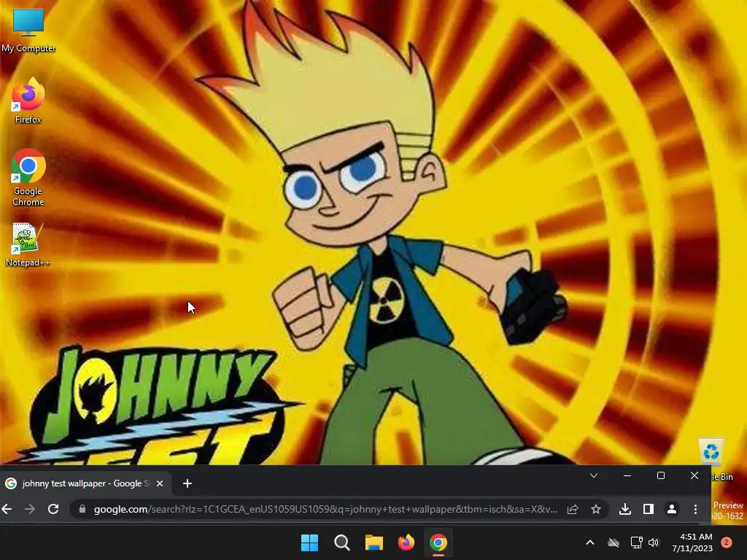Open My Computer desktop icon

pos(28,31)
